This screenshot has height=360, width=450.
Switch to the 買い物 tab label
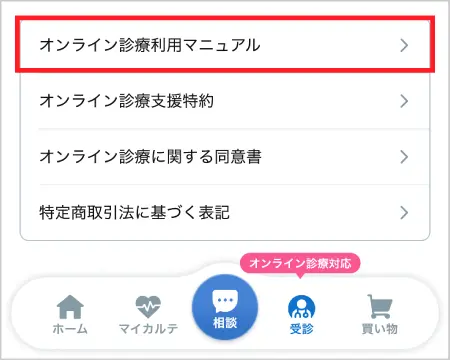380,329
